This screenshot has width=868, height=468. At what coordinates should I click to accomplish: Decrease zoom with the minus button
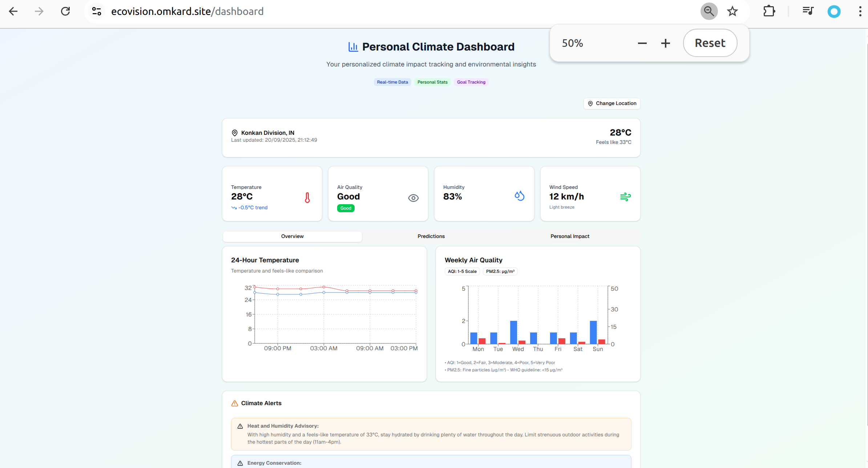tap(642, 43)
